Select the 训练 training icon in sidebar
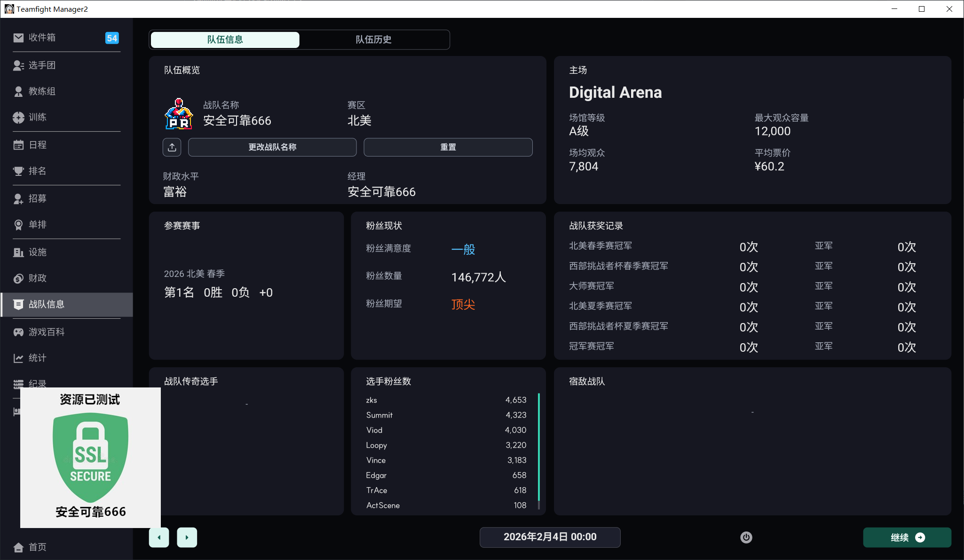964x560 pixels. pyautogui.click(x=18, y=118)
